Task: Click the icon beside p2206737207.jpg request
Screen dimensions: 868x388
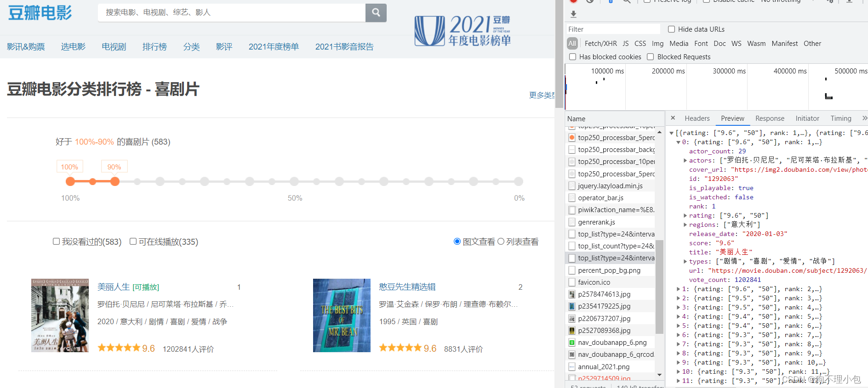Action: [572, 319]
